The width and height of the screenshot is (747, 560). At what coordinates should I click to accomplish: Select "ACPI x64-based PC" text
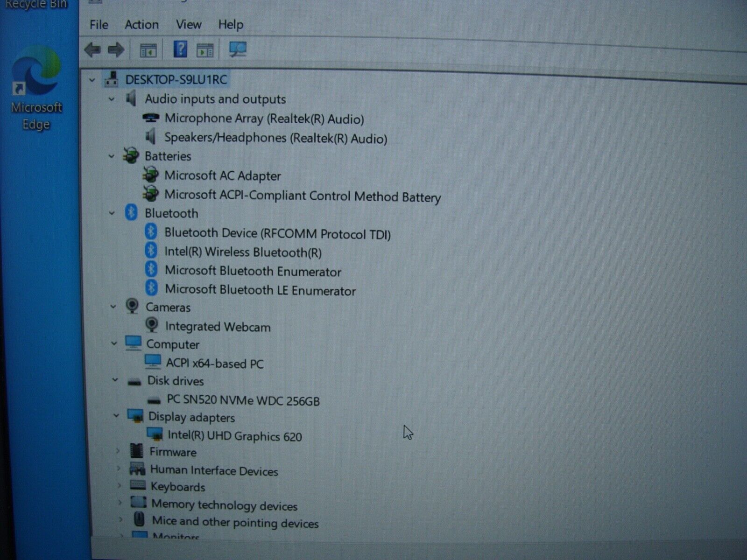pyautogui.click(x=215, y=363)
